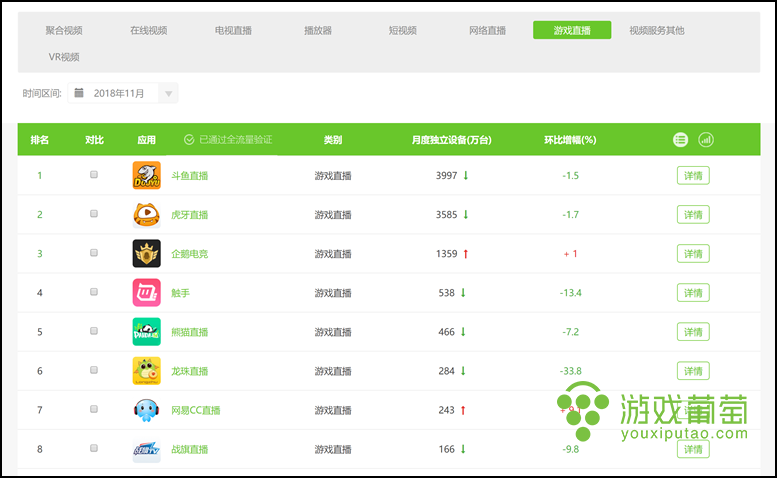Open 详情 for 企鹅电竞
Screen dimensions: 777x478
(693, 254)
